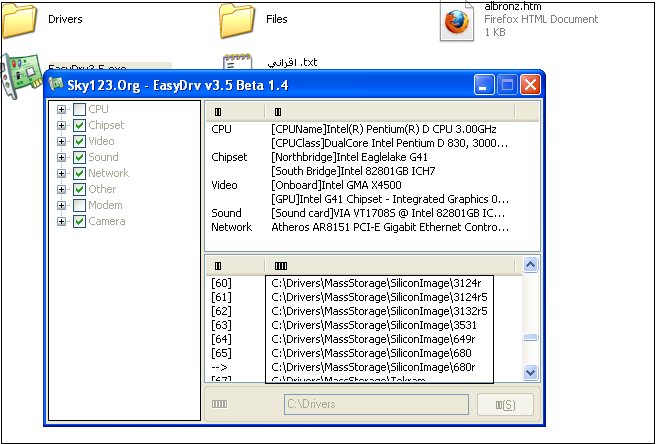Click the --> current row marker

tap(220, 367)
